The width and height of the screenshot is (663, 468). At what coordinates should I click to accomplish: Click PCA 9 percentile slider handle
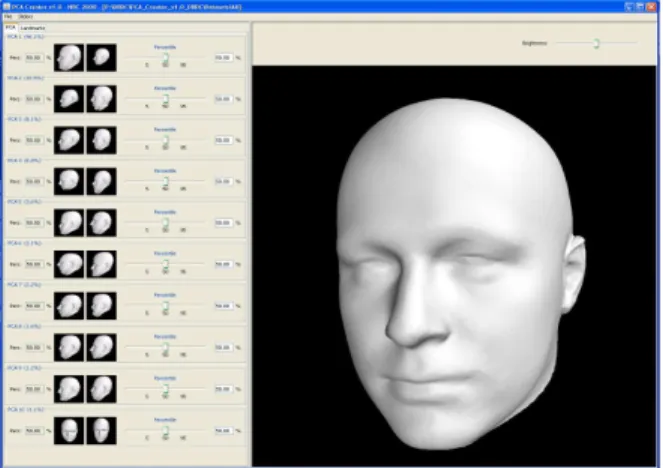[166, 389]
